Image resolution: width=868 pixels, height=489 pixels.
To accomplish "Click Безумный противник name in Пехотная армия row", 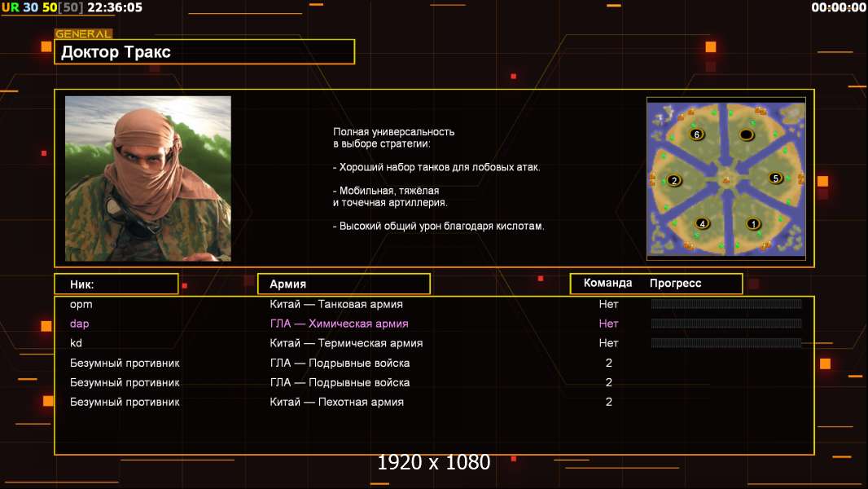I will tap(125, 402).
